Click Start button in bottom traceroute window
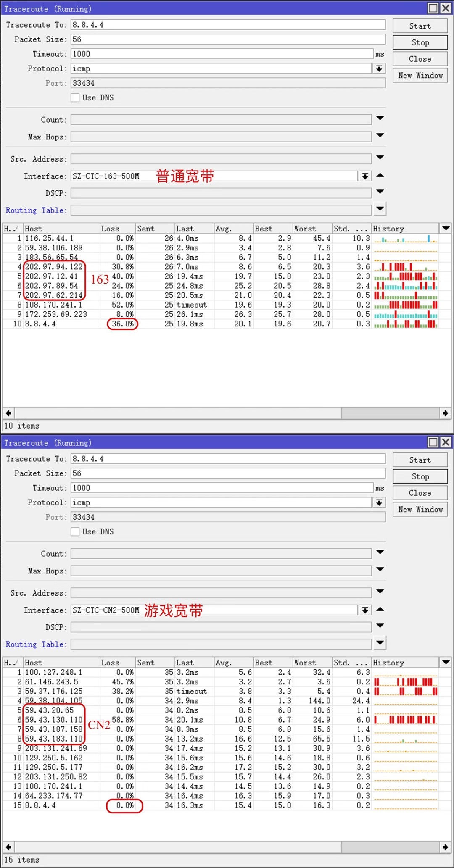This screenshot has height=868, width=454. (420, 460)
